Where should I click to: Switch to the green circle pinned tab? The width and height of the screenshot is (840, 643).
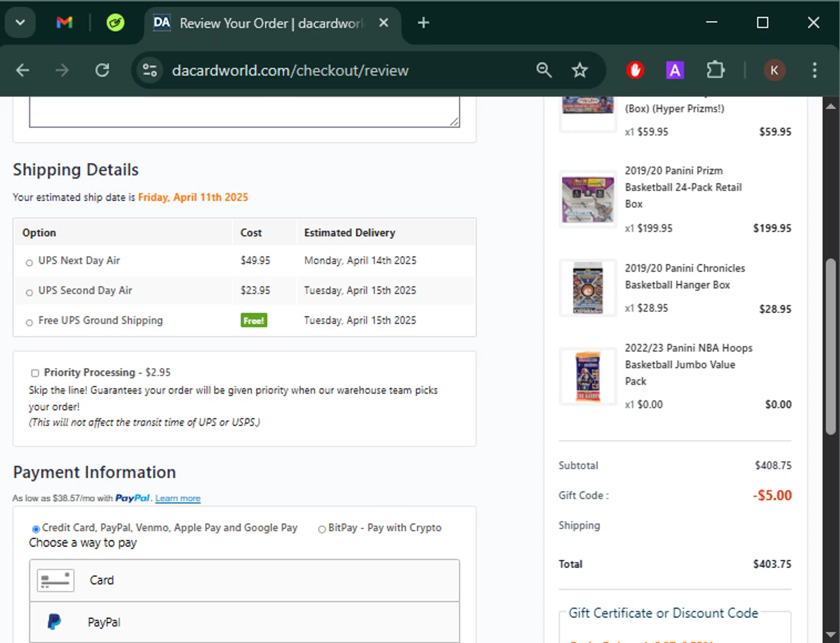click(115, 23)
